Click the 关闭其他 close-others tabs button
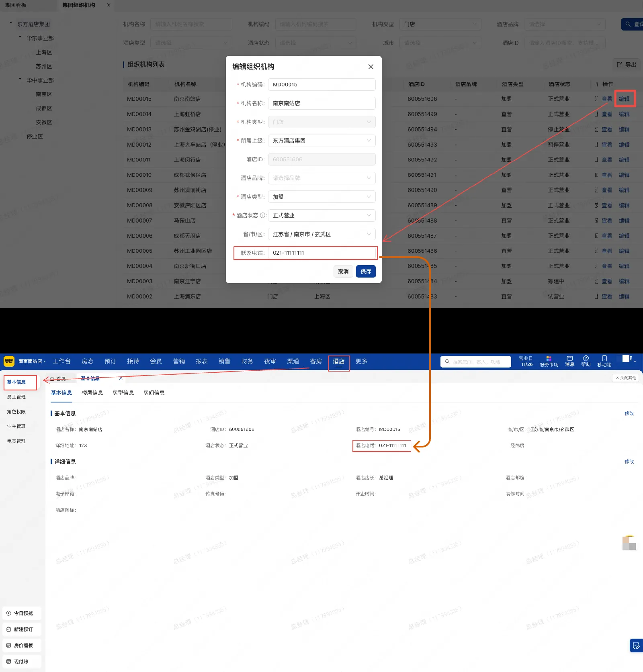 tap(626, 378)
